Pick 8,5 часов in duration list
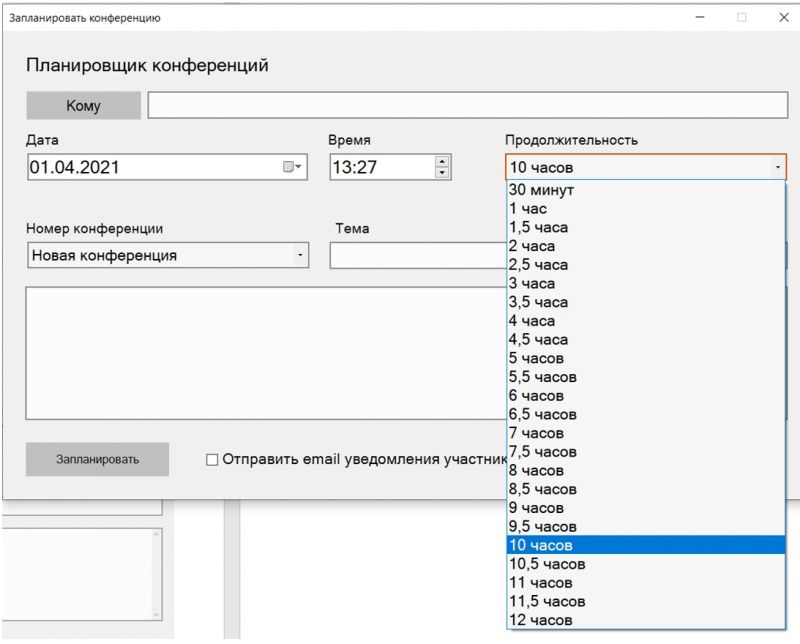Screen dimensions: 800x644 click(646, 489)
